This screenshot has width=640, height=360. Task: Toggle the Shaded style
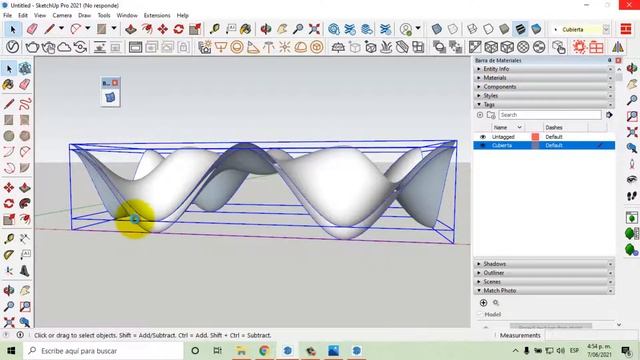click(504, 29)
